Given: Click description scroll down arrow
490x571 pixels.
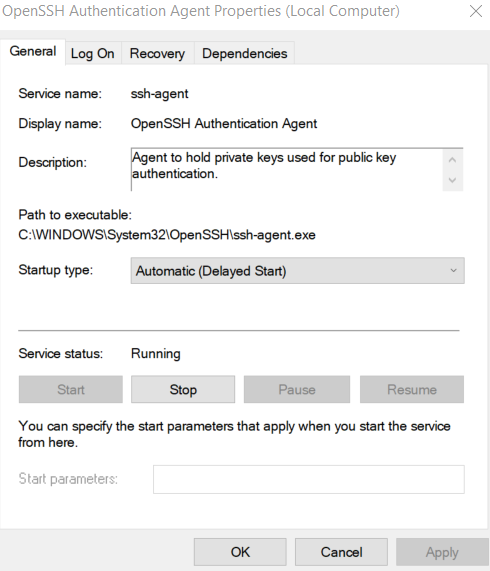Looking at the screenshot, I should click(453, 180).
